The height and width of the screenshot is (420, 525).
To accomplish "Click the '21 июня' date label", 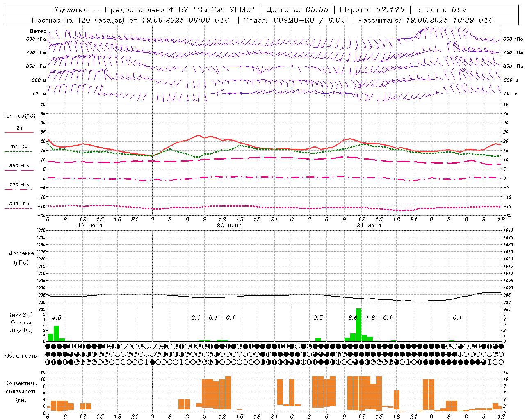I will 369,226.
